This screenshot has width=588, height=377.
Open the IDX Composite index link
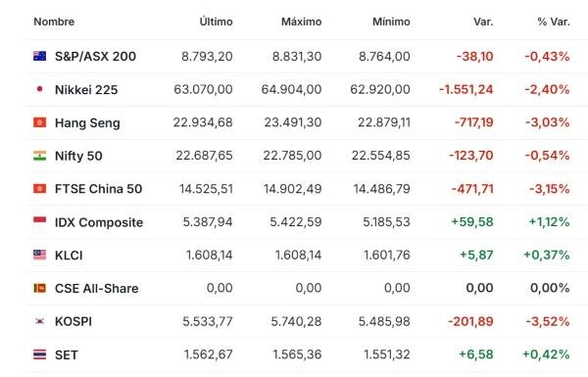pos(99,222)
